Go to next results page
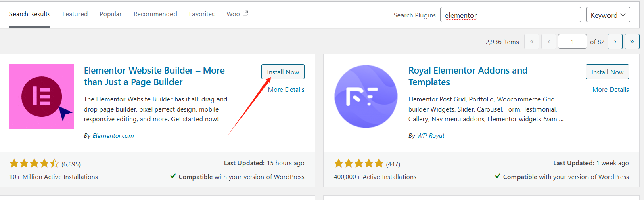This screenshot has width=644, height=200. [x=615, y=42]
